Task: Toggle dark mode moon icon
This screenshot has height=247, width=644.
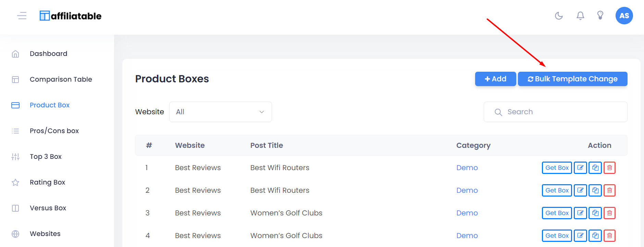Action: coord(559,16)
